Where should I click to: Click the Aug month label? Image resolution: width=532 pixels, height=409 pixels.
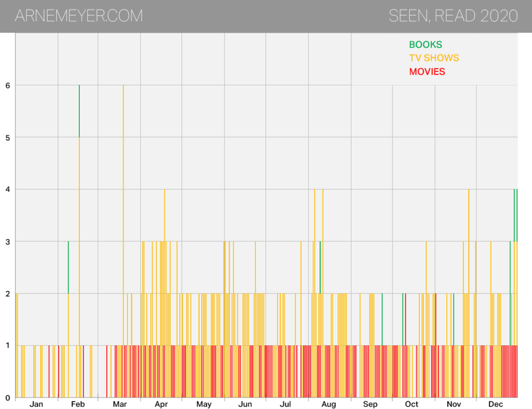tap(329, 404)
